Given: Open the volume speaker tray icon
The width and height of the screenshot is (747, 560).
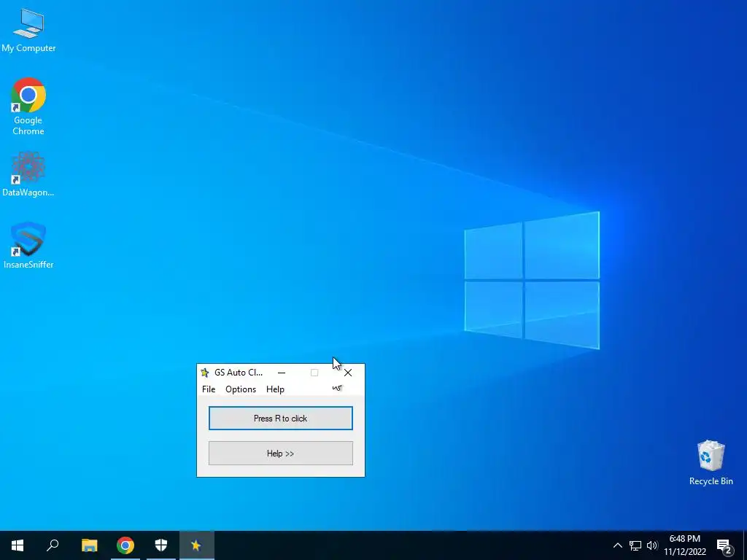Looking at the screenshot, I should pos(652,545).
